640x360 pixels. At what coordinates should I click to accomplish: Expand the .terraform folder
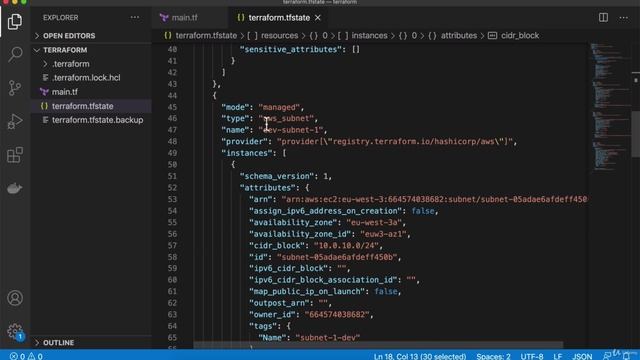(x=71, y=64)
